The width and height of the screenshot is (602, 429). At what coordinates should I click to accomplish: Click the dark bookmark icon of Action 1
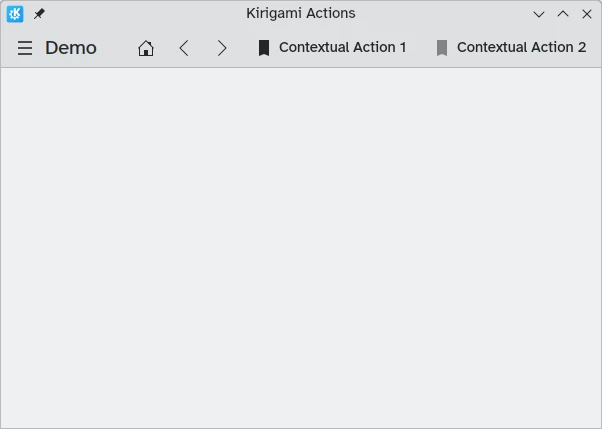coord(264,48)
